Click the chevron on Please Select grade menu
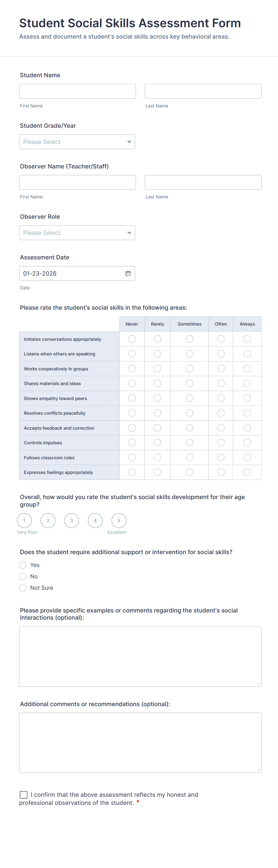The image size is (278, 868). [x=129, y=142]
